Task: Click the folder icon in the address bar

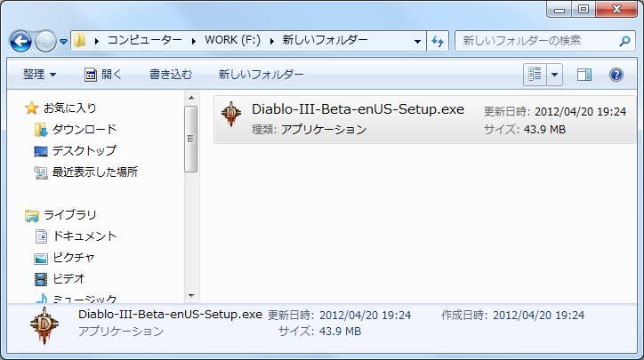Action: (80, 40)
